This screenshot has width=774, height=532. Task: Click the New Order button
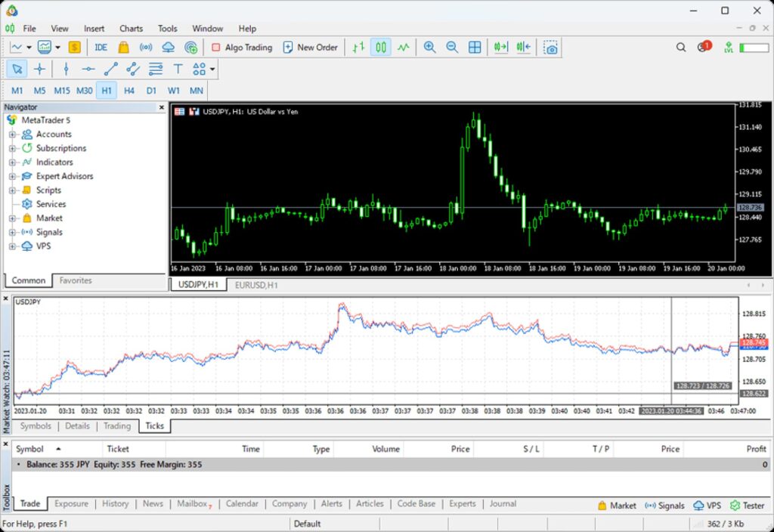point(311,48)
